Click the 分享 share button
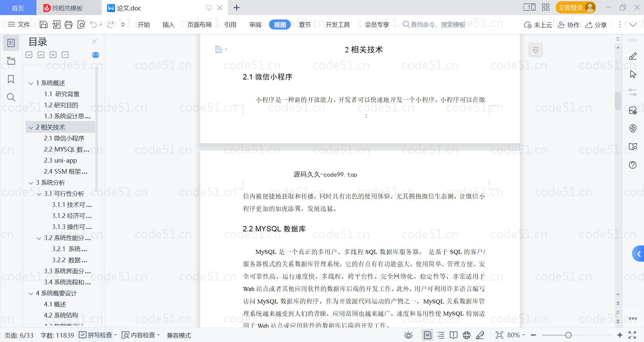Screen dimensions: 644x342 click(x=596, y=25)
